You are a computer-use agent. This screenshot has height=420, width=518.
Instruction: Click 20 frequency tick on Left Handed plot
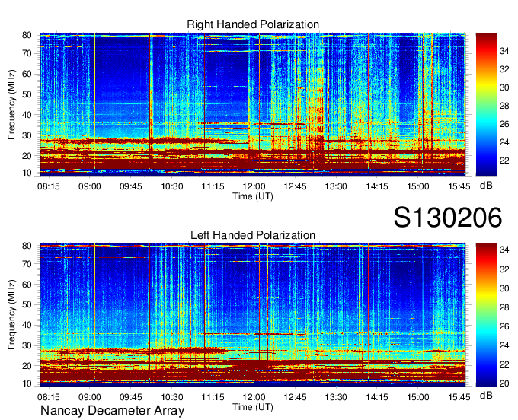(x=27, y=366)
